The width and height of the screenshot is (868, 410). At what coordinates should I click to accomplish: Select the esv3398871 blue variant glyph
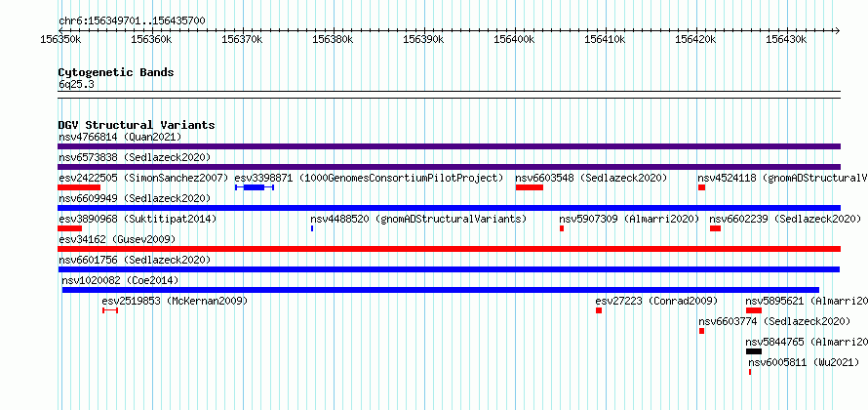tap(255, 187)
